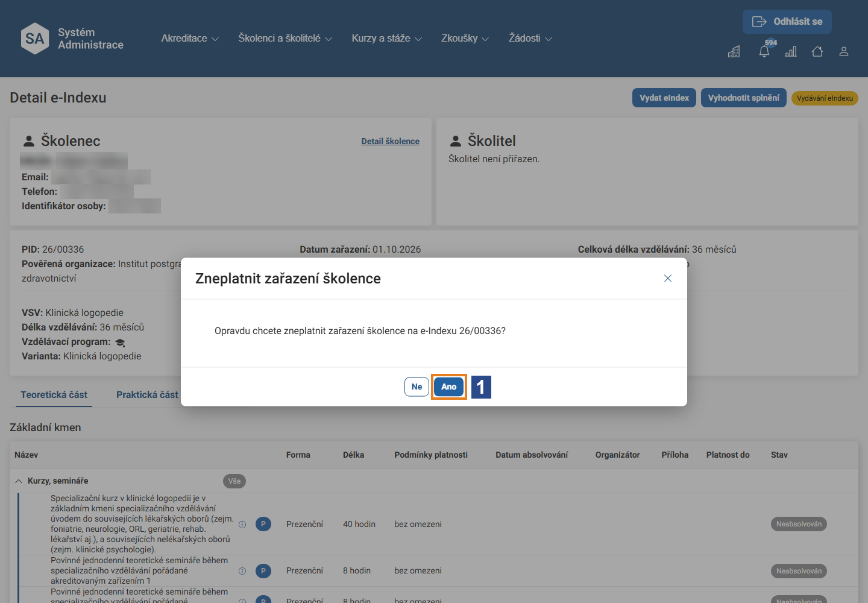This screenshot has height=603, width=868.
Task: Close the Zneplatnit zařazení školence dialog
Action: pos(668,278)
